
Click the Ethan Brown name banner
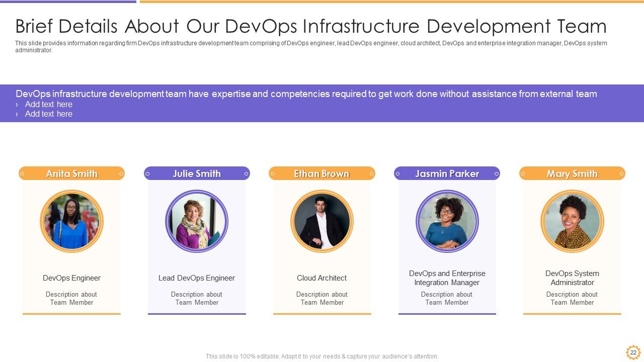pyautogui.click(x=322, y=173)
